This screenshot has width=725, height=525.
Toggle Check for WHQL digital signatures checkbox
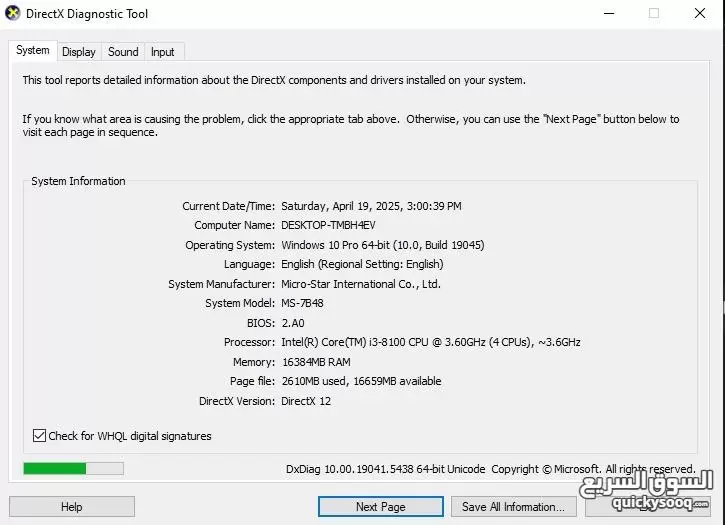point(39,435)
